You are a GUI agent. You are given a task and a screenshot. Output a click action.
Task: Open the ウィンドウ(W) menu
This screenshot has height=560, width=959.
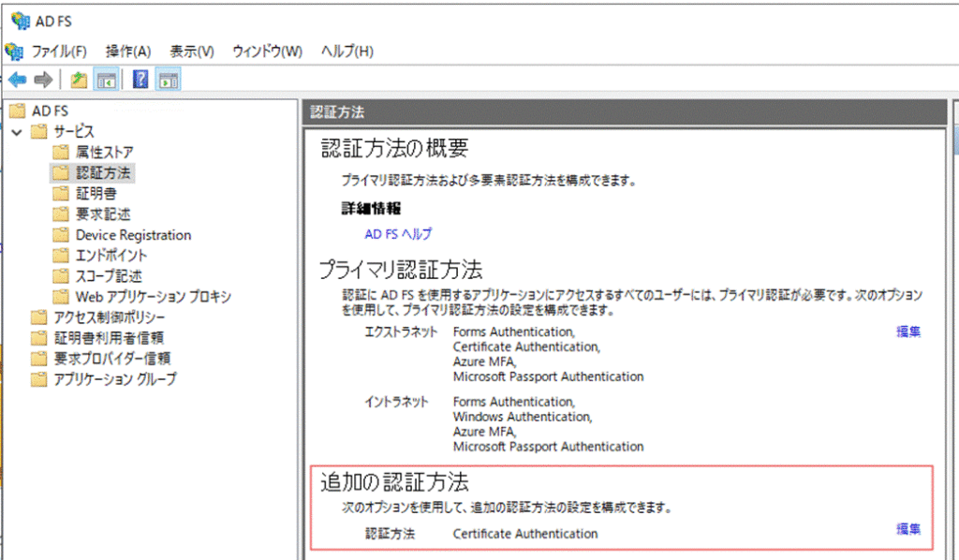[267, 52]
